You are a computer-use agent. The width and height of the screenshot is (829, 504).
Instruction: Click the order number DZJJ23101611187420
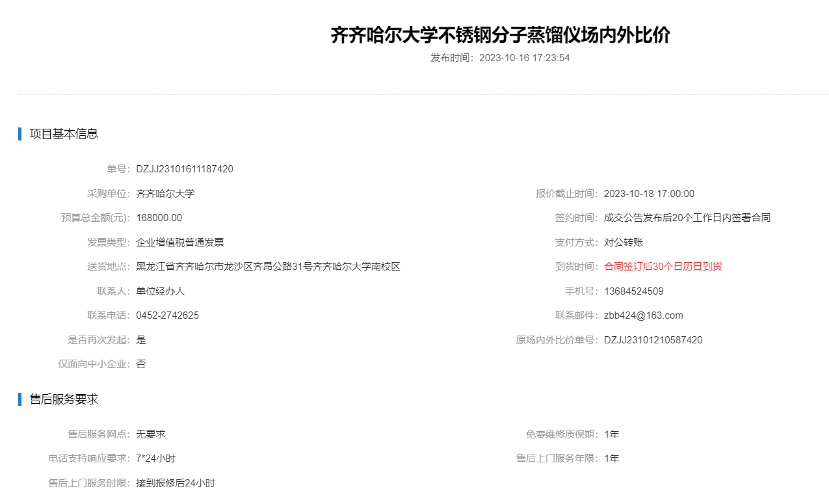click(x=185, y=169)
